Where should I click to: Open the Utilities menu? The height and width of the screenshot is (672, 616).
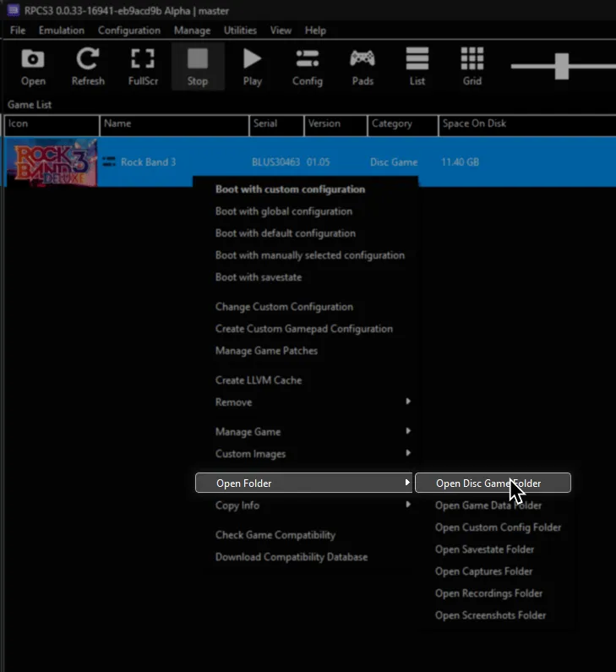(240, 30)
